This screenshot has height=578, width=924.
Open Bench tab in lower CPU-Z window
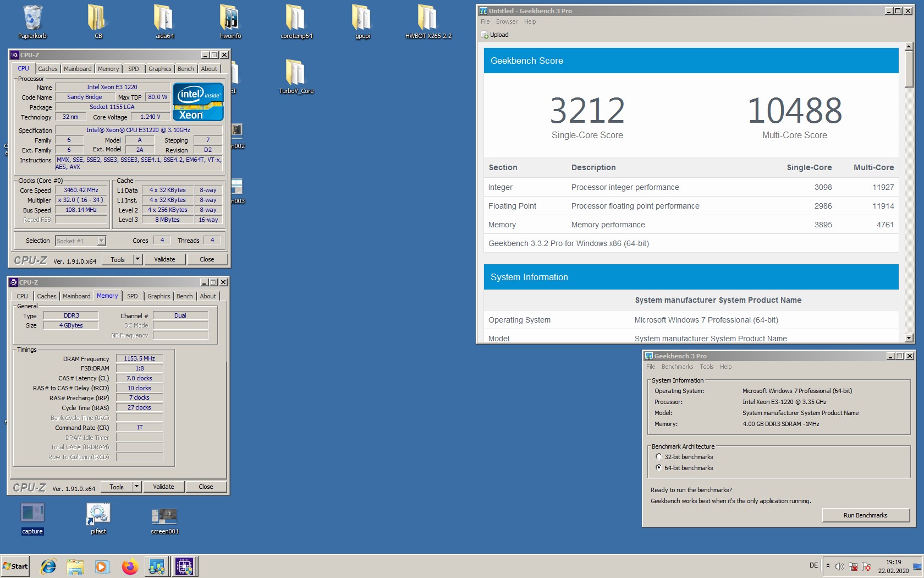click(185, 296)
